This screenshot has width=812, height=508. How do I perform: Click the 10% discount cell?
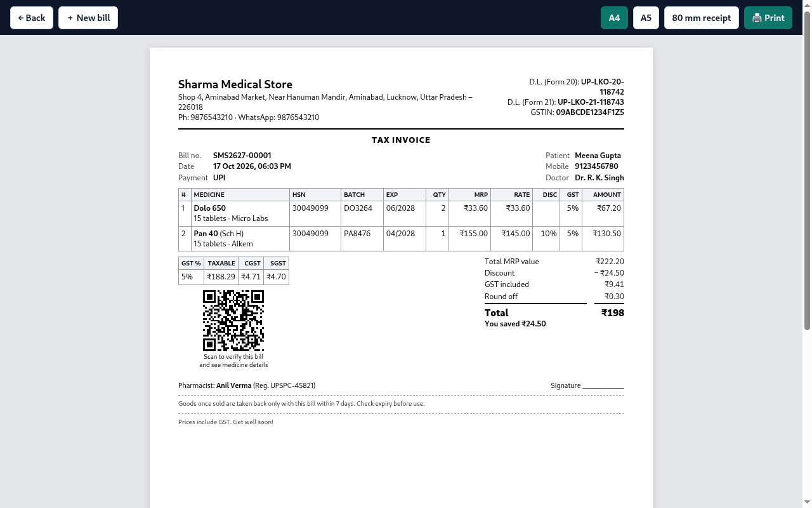point(546,239)
